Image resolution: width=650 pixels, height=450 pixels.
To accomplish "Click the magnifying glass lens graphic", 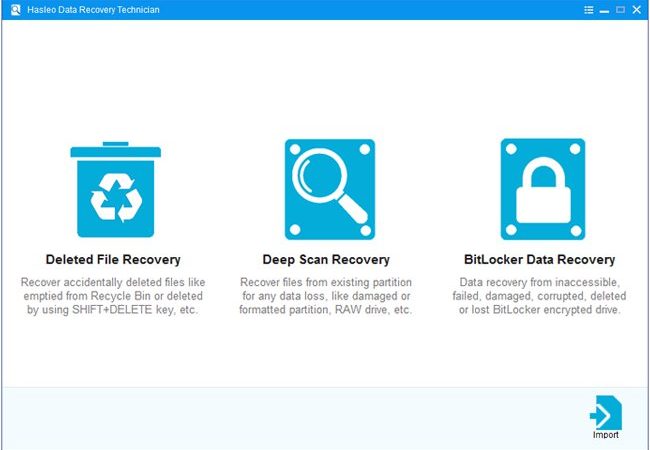I will (319, 175).
